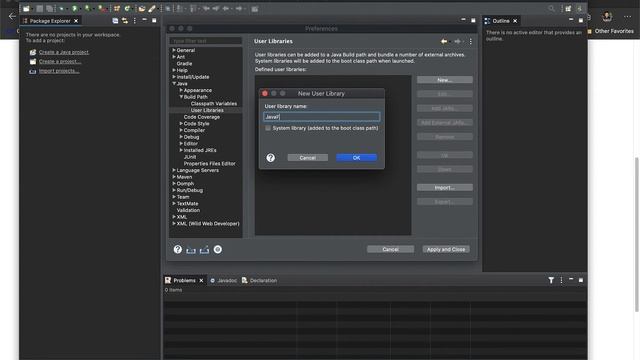The image size is (640, 360).
Task: Collapse the Java preferences node
Action: click(174, 83)
